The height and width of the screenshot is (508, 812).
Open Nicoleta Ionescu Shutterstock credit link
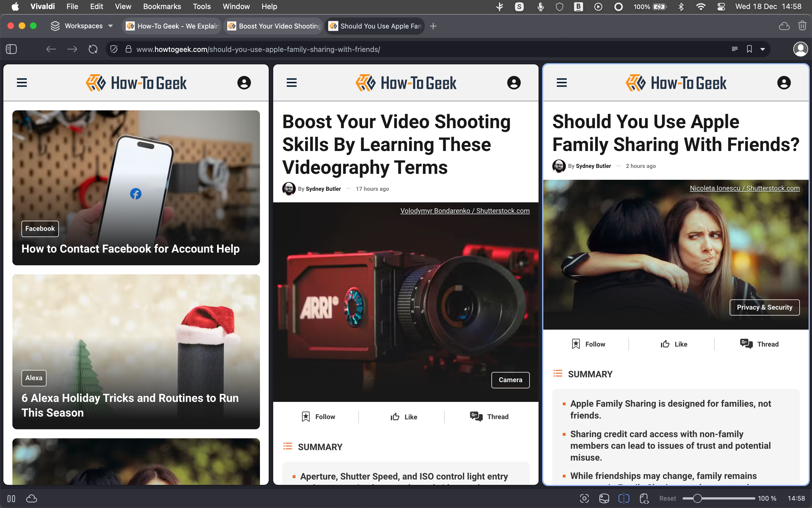coord(745,188)
